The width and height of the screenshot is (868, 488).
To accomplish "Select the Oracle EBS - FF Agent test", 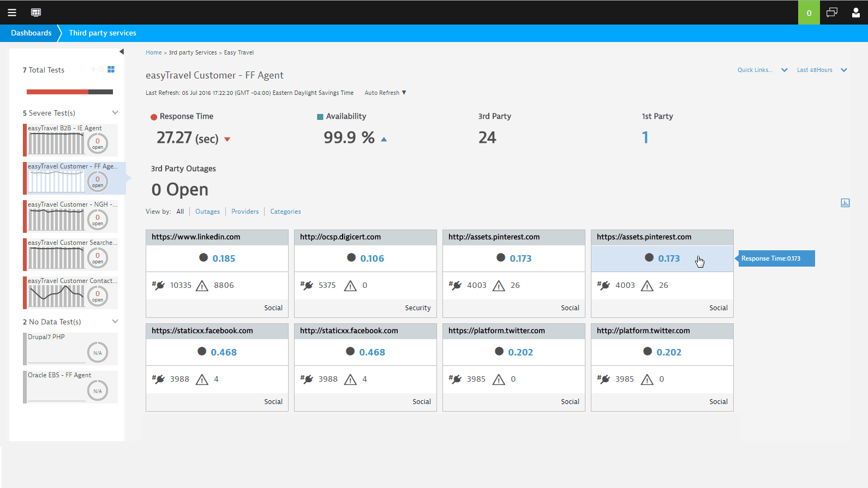I will pos(70,387).
